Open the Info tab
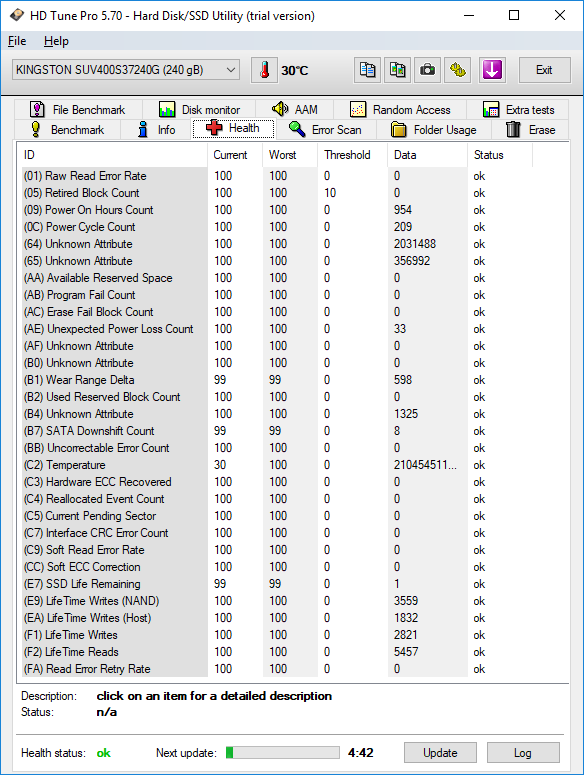Image resolution: width=584 pixels, height=775 pixels. coord(156,129)
